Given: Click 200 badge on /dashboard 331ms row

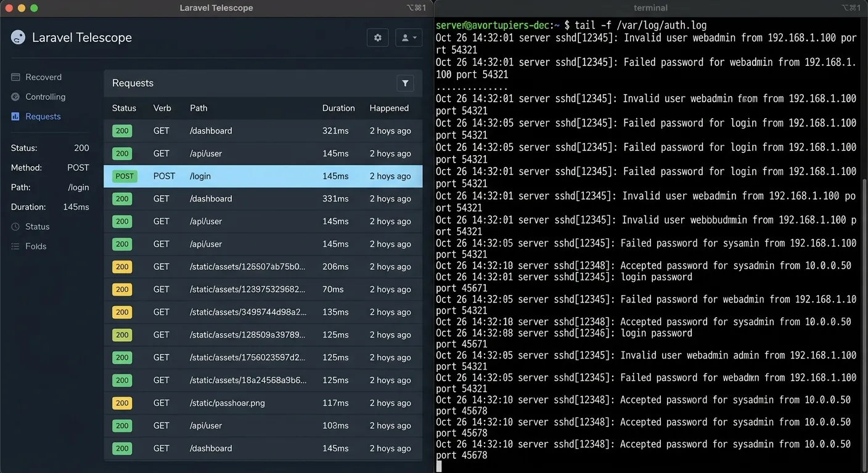Looking at the screenshot, I should [x=122, y=198].
